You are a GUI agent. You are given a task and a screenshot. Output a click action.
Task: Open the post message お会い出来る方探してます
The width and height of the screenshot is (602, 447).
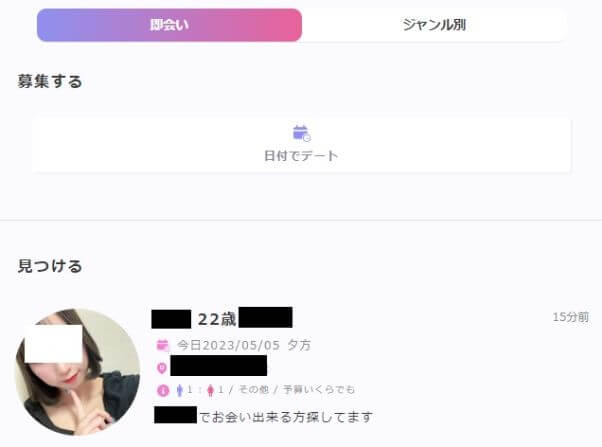pos(286,417)
